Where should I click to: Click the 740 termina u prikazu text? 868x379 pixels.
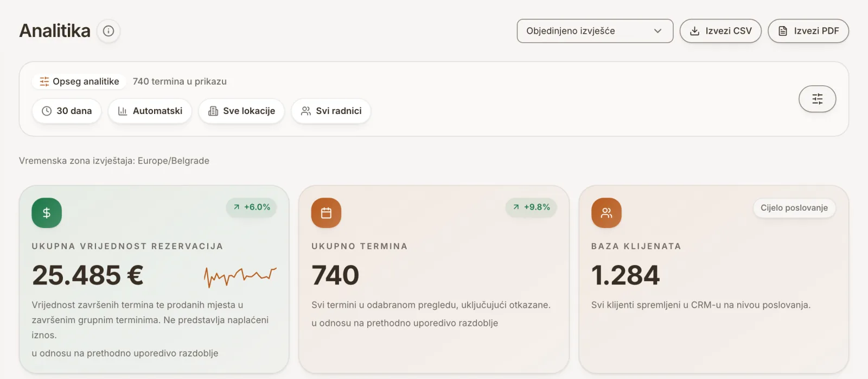[x=180, y=81]
